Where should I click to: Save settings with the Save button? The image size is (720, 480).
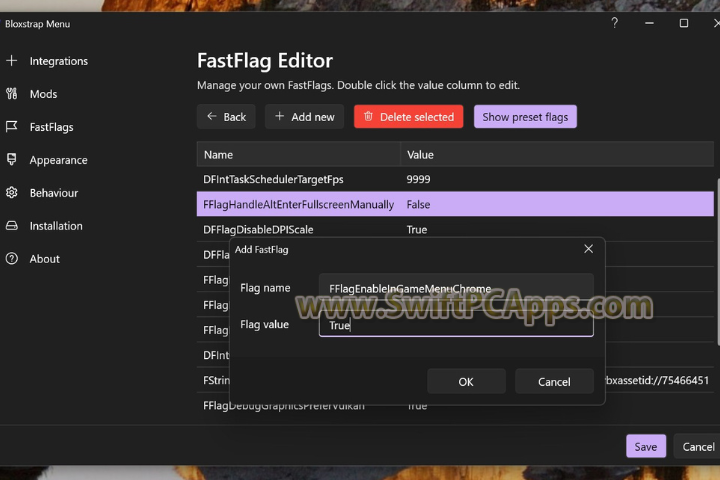point(646,446)
